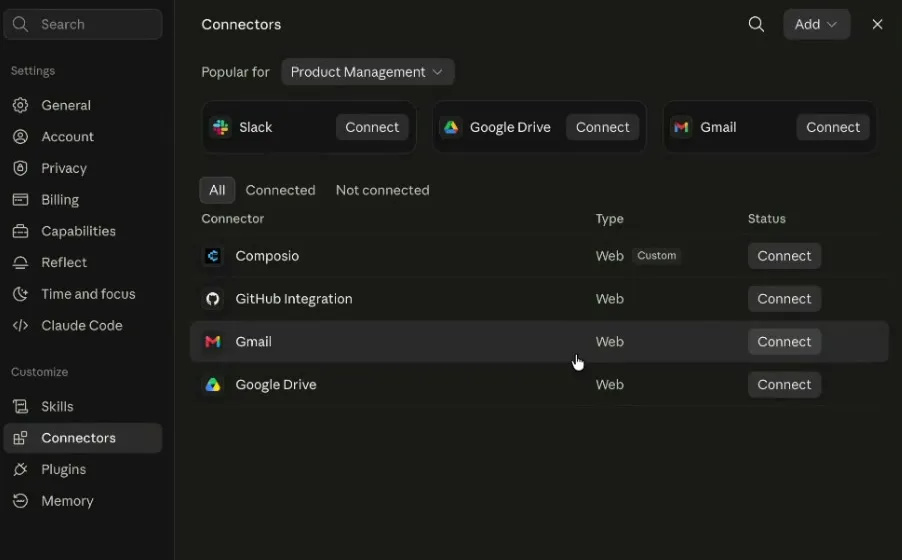Open Reflect settings via its icon
The height and width of the screenshot is (560, 902).
click(x=20, y=262)
